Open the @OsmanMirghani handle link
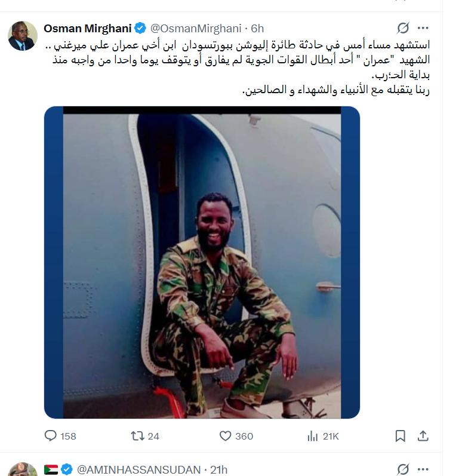This screenshot has height=476, width=465. pyautogui.click(x=196, y=29)
